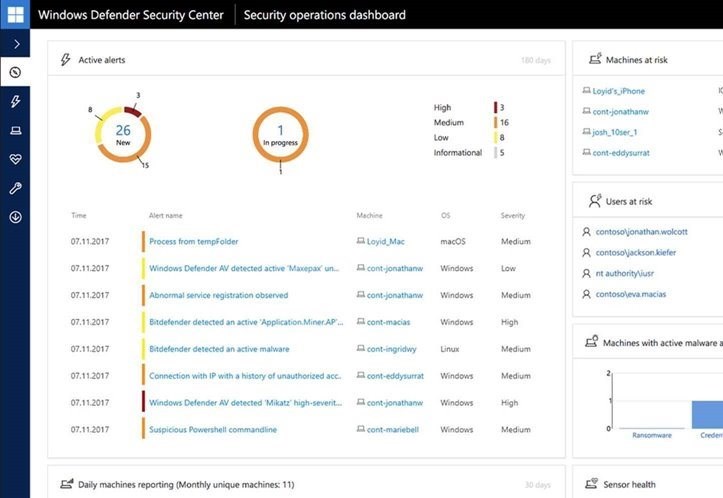Click laptop icon beside cont-mariebell
The height and width of the screenshot is (498, 723).
[x=361, y=429]
